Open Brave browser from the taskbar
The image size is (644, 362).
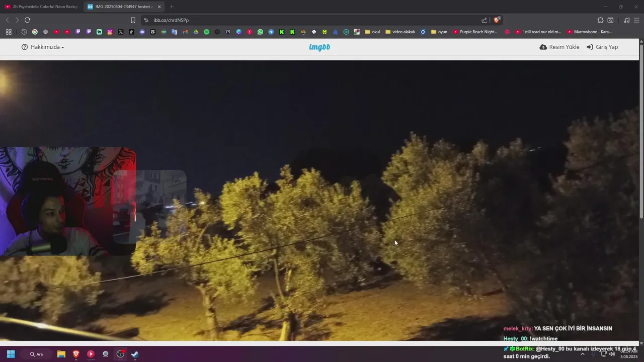tap(76, 354)
